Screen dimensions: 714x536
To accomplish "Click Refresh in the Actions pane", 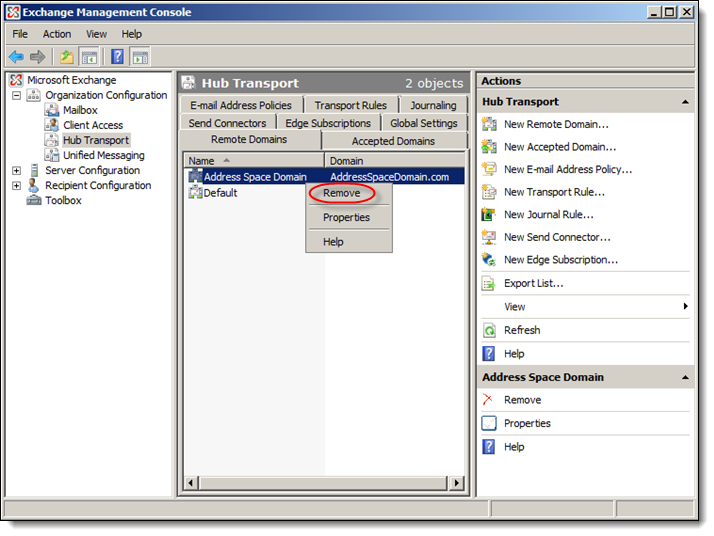I will pos(522,330).
